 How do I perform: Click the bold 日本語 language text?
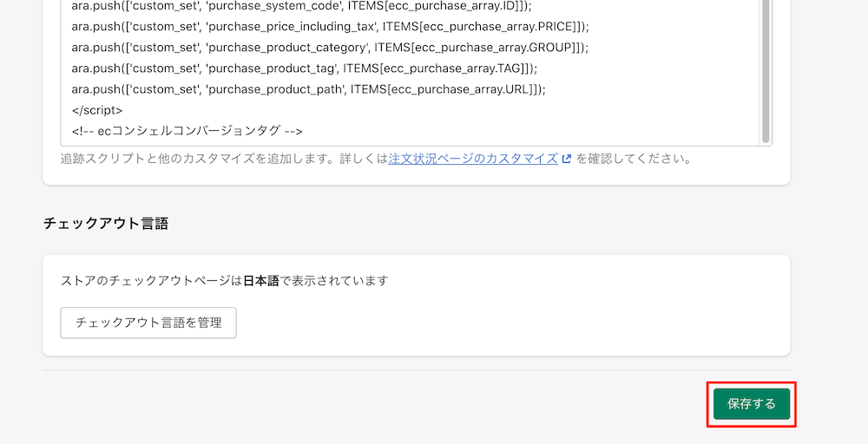(x=261, y=281)
